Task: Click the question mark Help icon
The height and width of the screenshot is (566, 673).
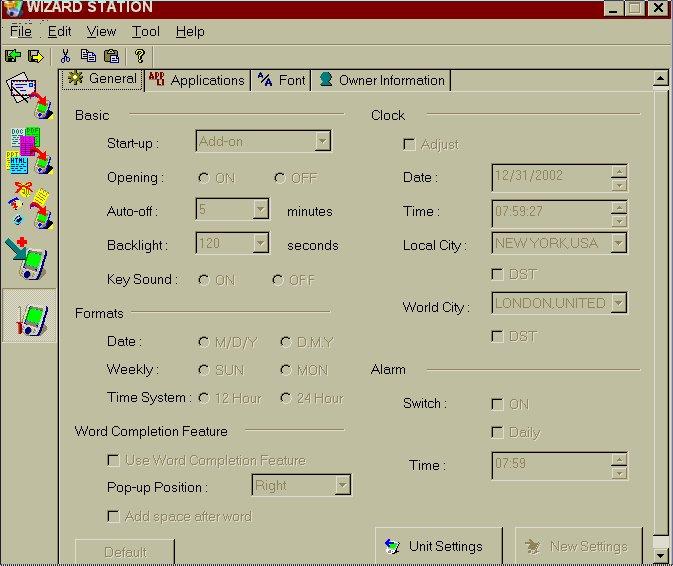Action: tap(141, 56)
